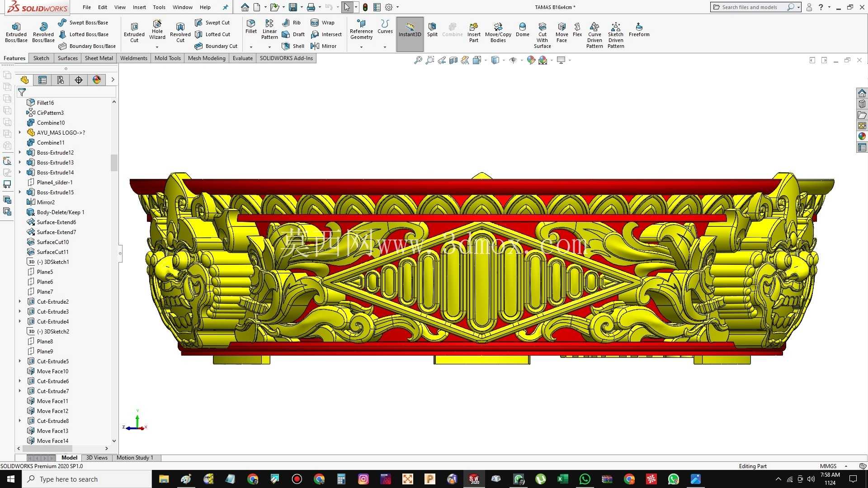Select the Move/Copy Bodies tool
The height and width of the screenshot is (488, 868).
point(498,32)
